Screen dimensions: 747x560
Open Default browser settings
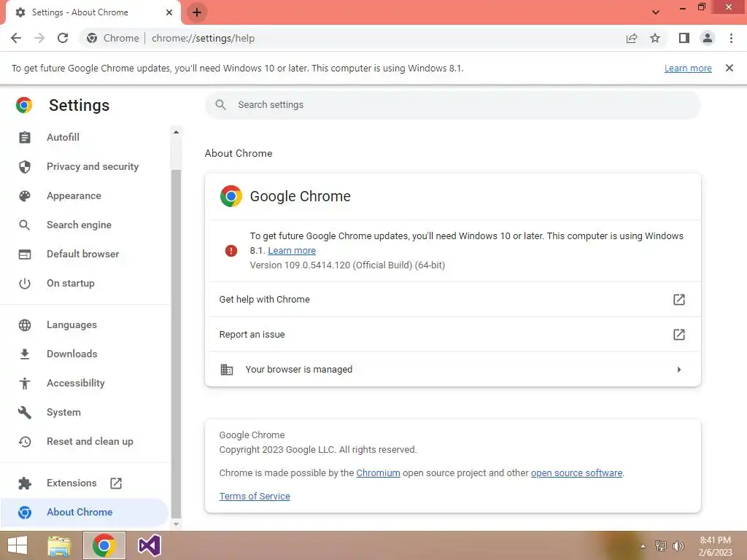point(83,254)
